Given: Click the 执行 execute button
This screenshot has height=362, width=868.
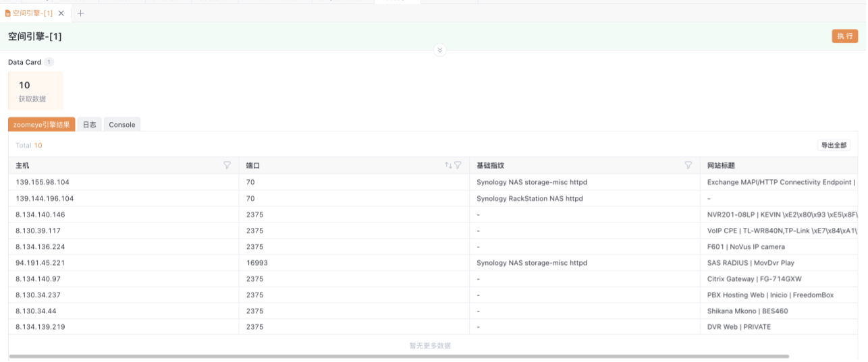Looking at the screenshot, I should coord(844,36).
